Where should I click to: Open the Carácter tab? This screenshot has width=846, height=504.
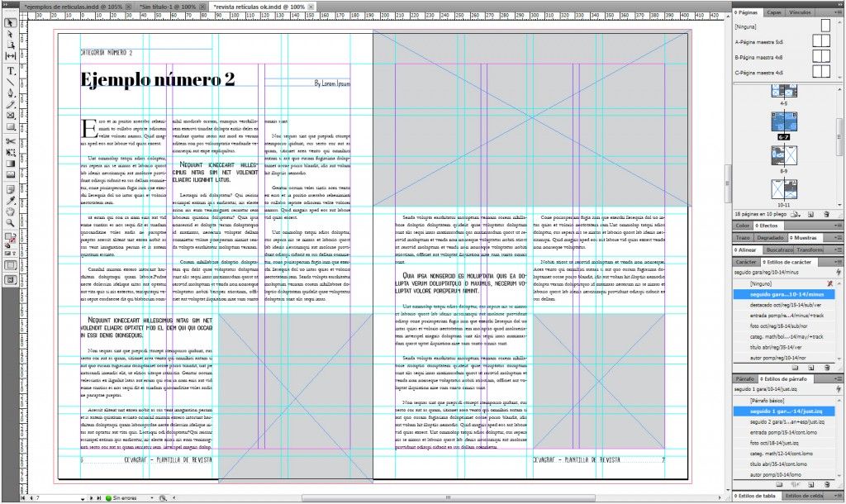(746, 262)
